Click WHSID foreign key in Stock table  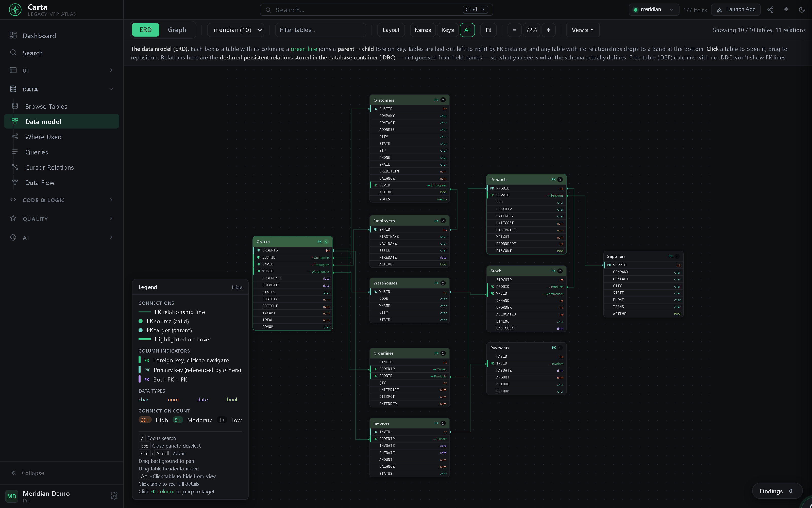click(x=527, y=294)
